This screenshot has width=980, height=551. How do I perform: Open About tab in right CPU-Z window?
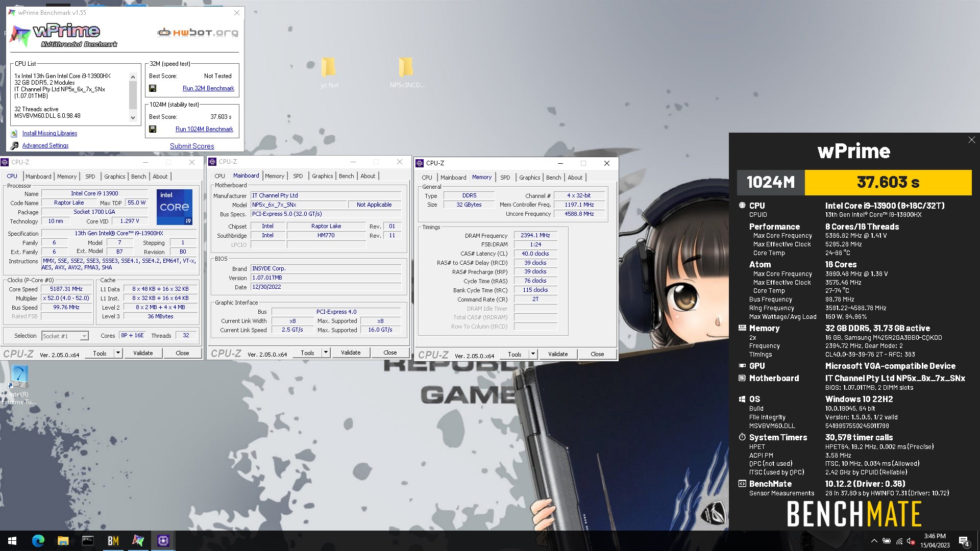[x=575, y=178]
